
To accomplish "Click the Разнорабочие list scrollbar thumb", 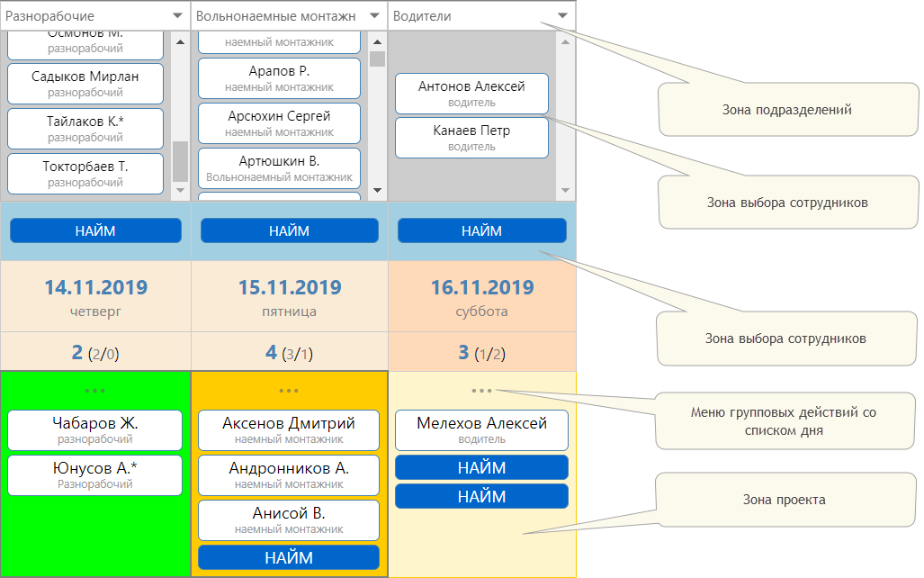I will click(180, 161).
